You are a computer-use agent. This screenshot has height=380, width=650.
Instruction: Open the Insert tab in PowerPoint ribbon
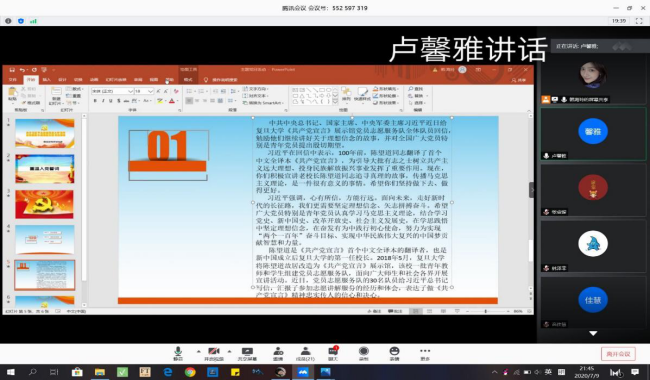46,80
